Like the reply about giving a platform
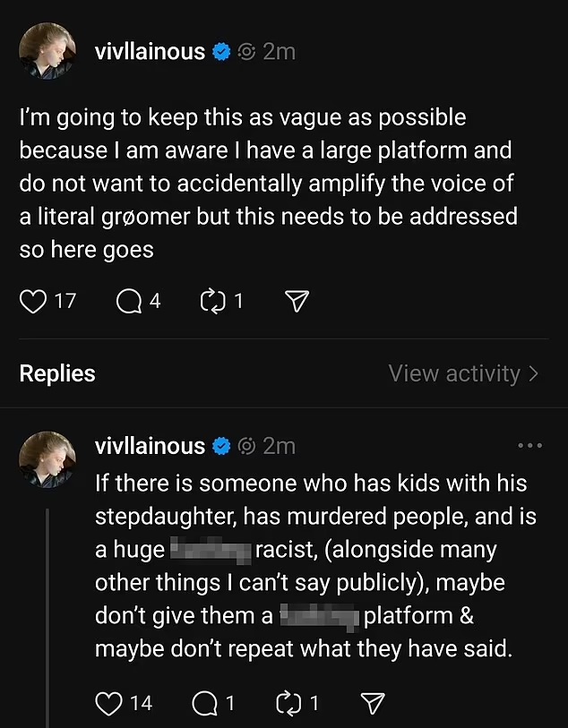 (108, 703)
